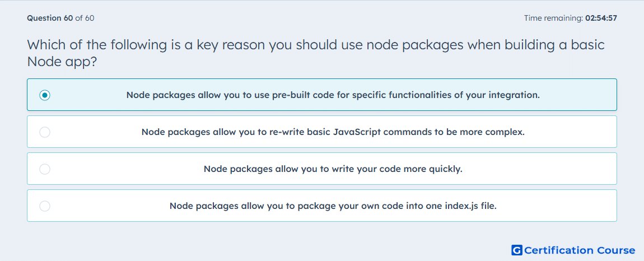Click the 02:54:57 countdown timer
The height and width of the screenshot is (261, 644).
point(601,18)
